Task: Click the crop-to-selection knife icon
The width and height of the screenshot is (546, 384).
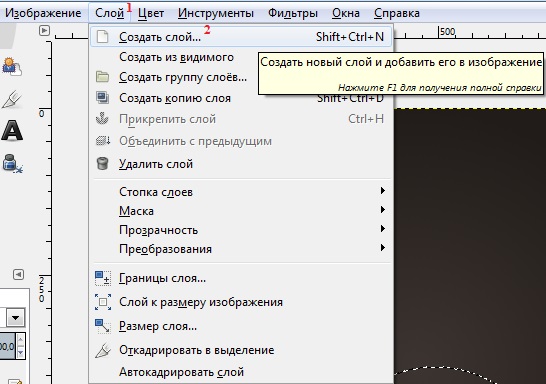Action: [x=103, y=350]
